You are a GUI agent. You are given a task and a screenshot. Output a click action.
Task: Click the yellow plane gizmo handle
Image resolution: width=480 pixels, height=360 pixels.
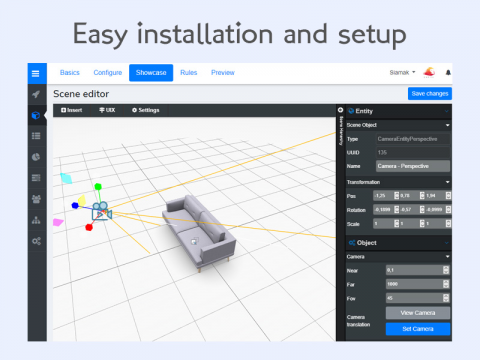point(82,200)
